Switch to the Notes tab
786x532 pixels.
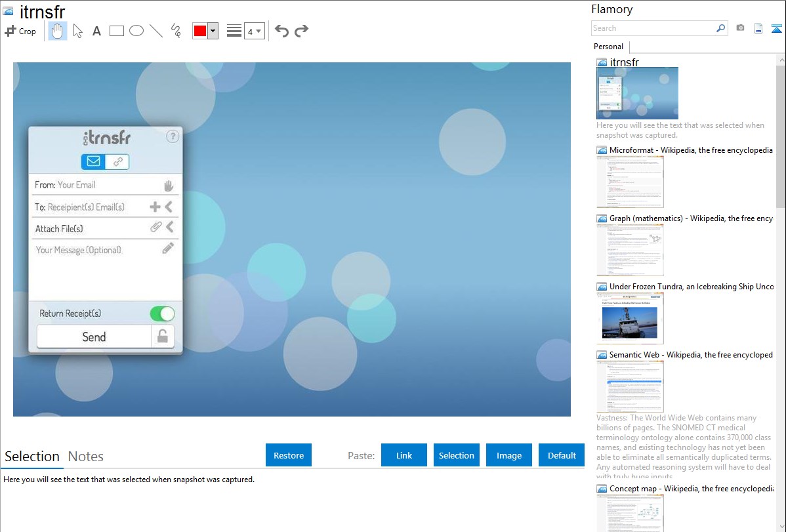tap(86, 457)
